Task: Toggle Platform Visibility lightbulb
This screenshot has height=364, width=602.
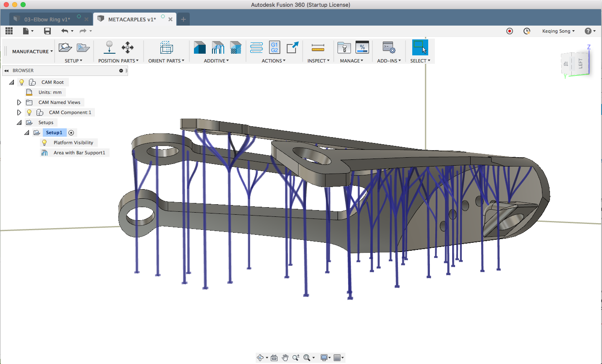Action: (x=44, y=143)
